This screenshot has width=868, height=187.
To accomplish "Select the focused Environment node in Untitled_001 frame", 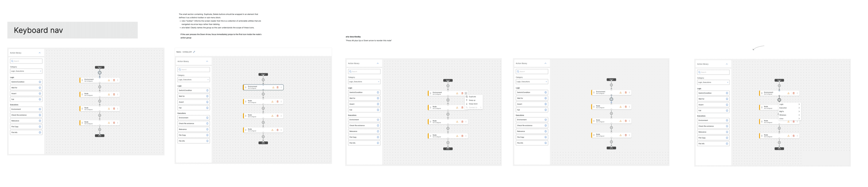I will (x=263, y=88).
